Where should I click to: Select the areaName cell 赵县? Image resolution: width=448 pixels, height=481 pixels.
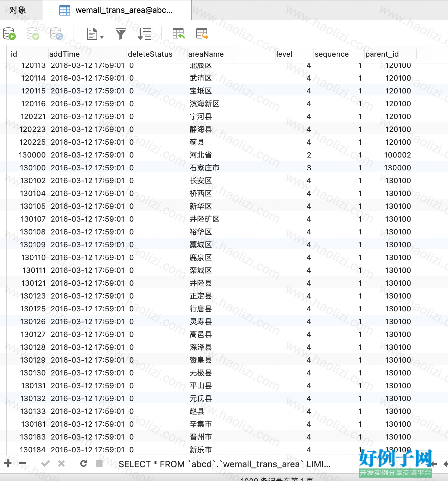click(x=197, y=411)
